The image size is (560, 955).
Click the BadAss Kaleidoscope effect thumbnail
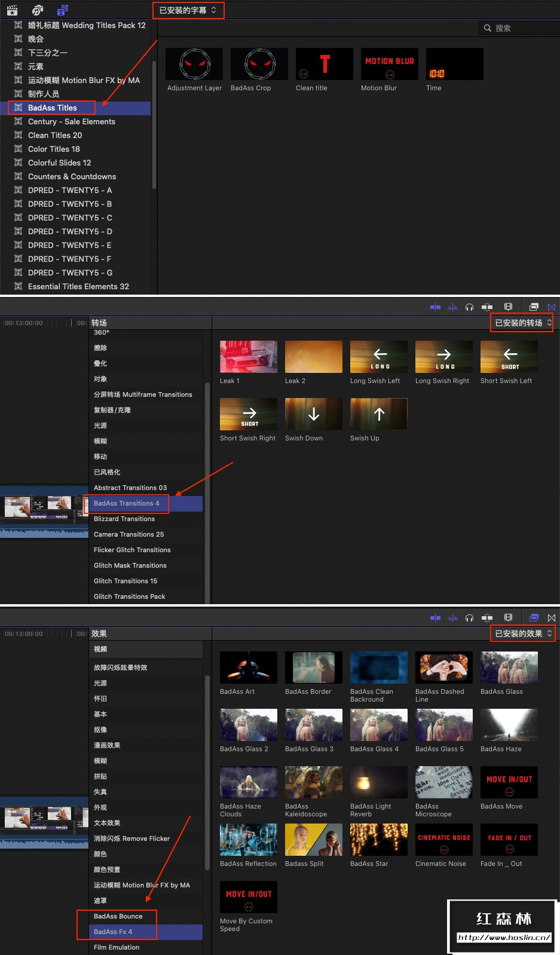coord(314,782)
